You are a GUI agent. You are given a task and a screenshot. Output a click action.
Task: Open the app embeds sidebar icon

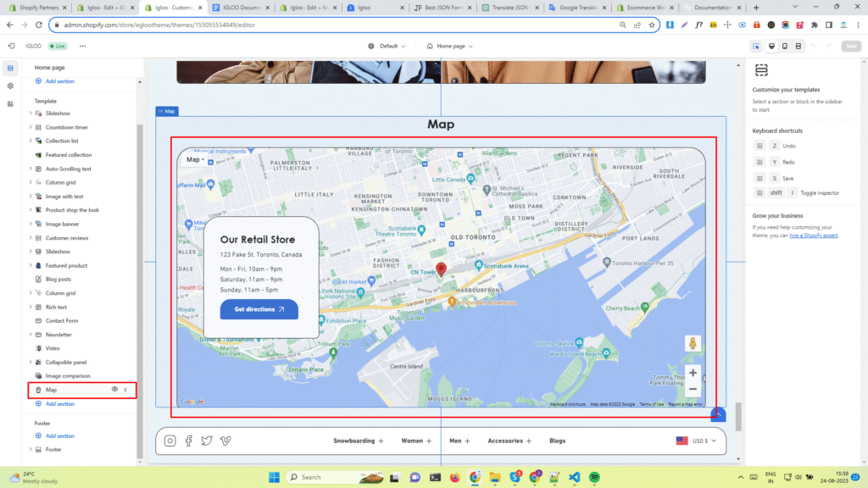[10, 104]
